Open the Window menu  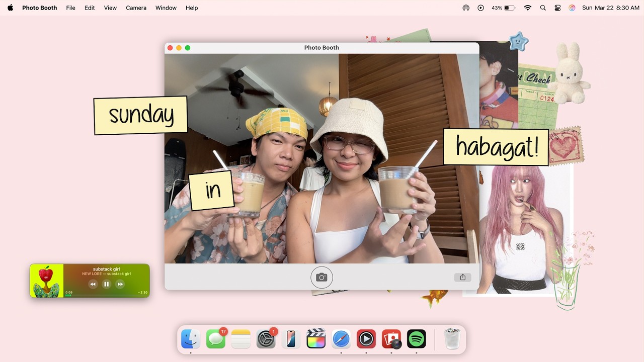166,8
